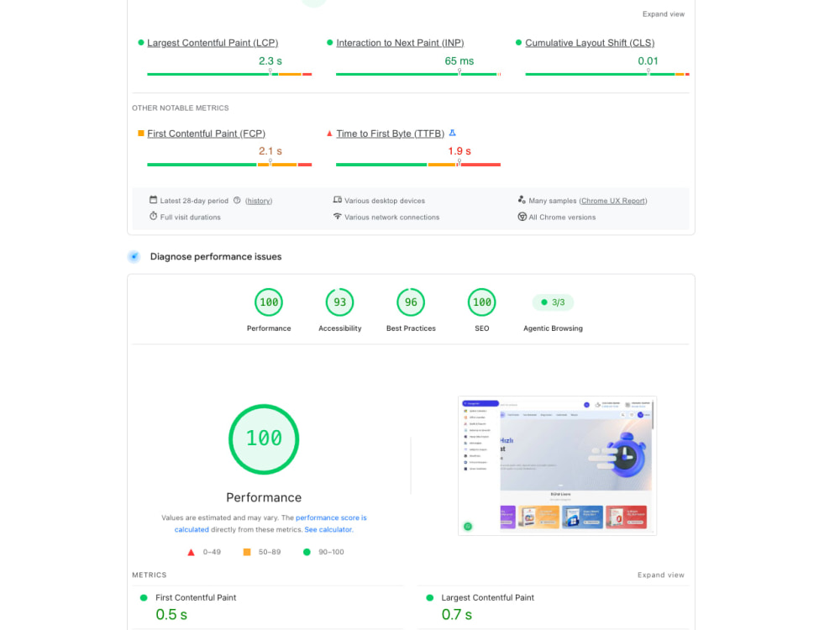
Task: Click the INP distribution bar
Action: (418, 74)
